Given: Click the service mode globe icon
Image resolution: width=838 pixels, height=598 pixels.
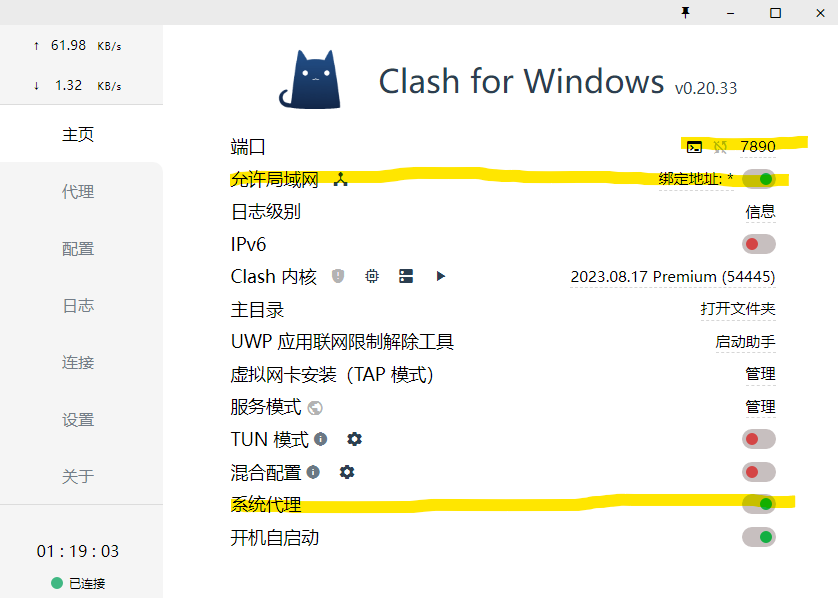Looking at the screenshot, I should tap(315, 408).
